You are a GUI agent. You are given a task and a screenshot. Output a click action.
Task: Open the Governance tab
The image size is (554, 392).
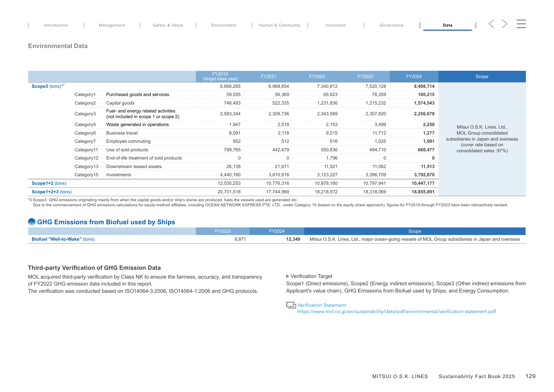[x=392, y=25]
